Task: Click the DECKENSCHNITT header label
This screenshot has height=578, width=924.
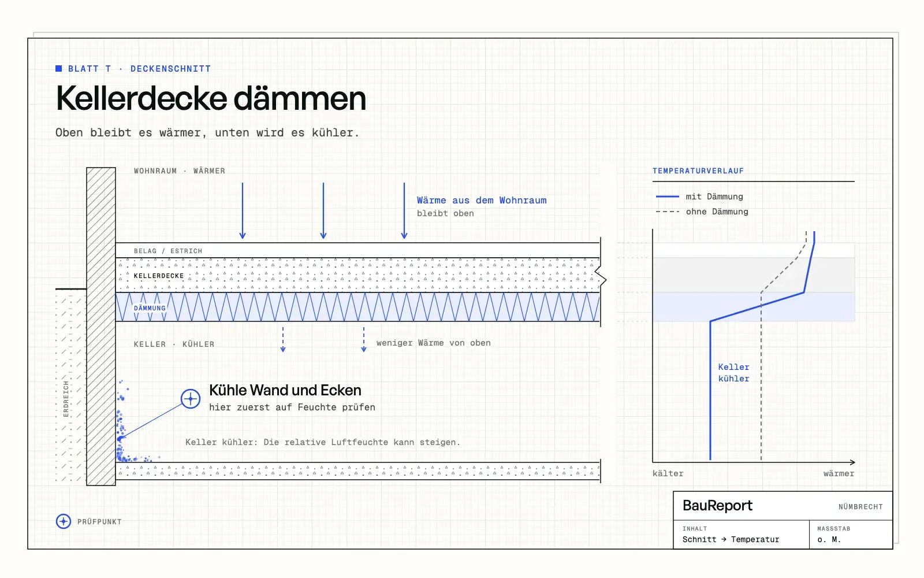Action: click(x=170, y=69)
